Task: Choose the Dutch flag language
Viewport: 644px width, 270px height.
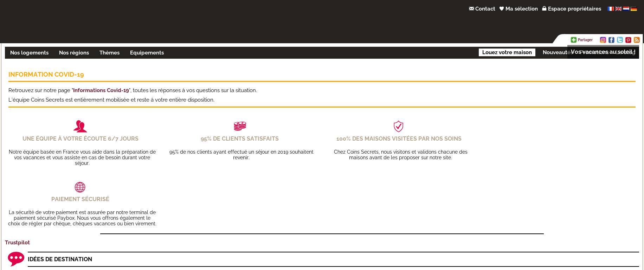Action: (x=626, y=9)
